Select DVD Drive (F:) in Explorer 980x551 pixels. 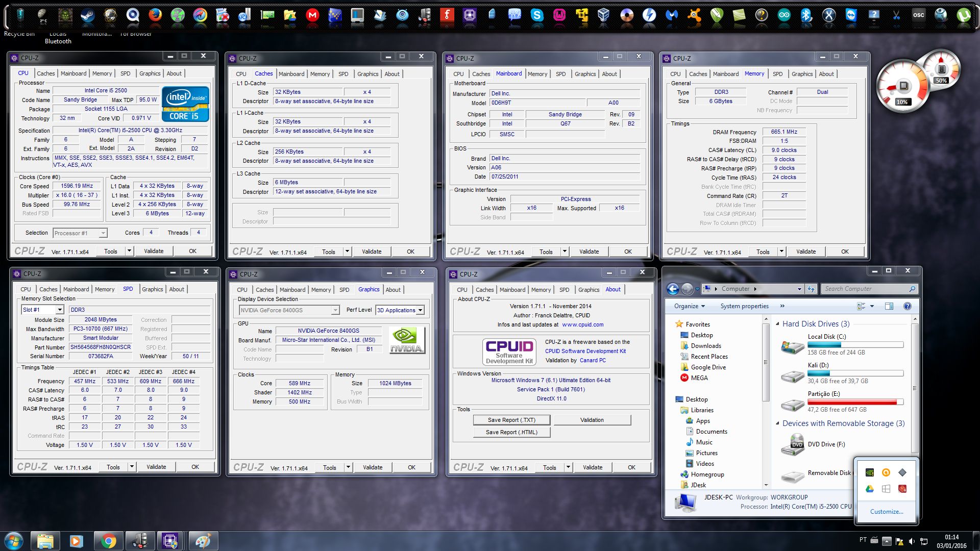(x=826, y=444)
